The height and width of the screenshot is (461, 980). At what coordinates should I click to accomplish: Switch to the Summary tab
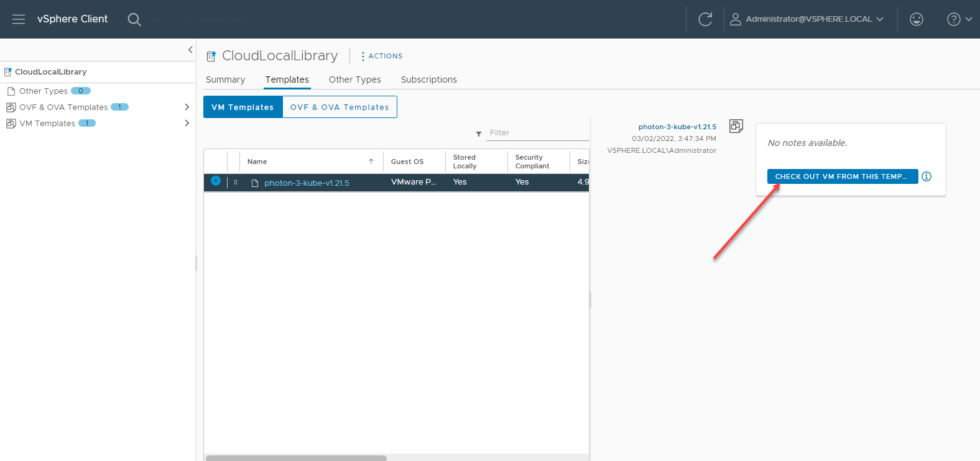(225, 80)
